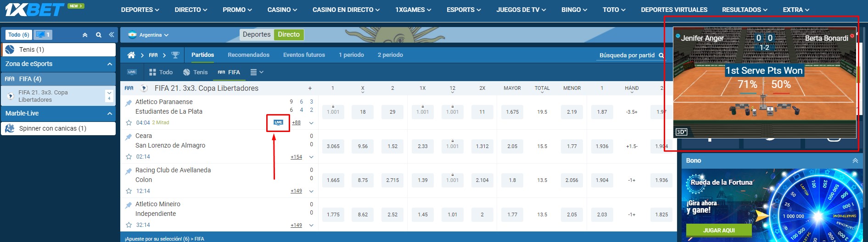Bet on odds 1.665 for Racing Club
The image size is (868, 242).
pos(333,180)
